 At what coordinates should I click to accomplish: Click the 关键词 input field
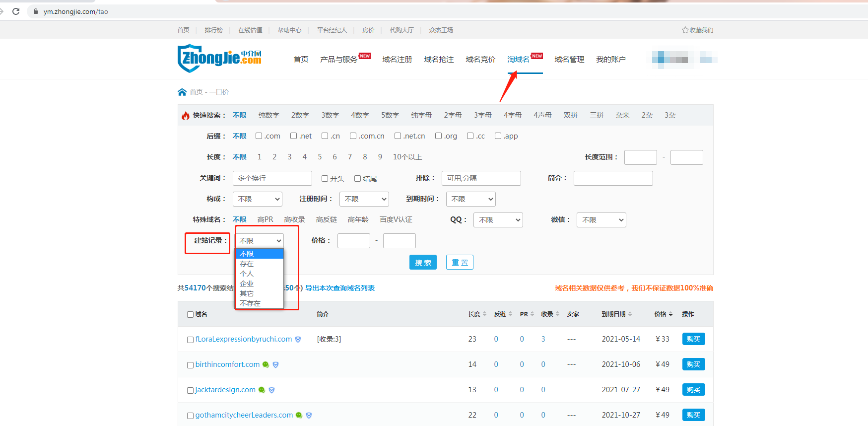[272, 178]
